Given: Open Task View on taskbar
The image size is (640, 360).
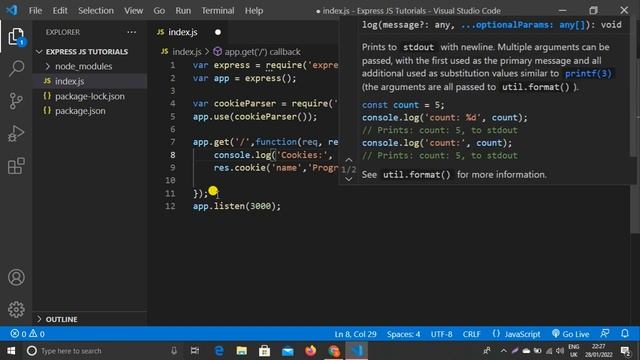Looking at the screenshot, I should pos(195,351).
